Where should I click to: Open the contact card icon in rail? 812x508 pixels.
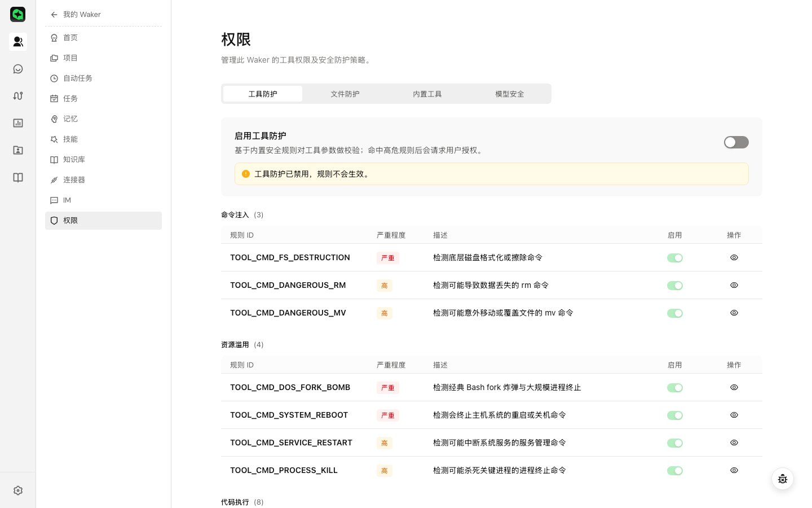click(18, 150)
